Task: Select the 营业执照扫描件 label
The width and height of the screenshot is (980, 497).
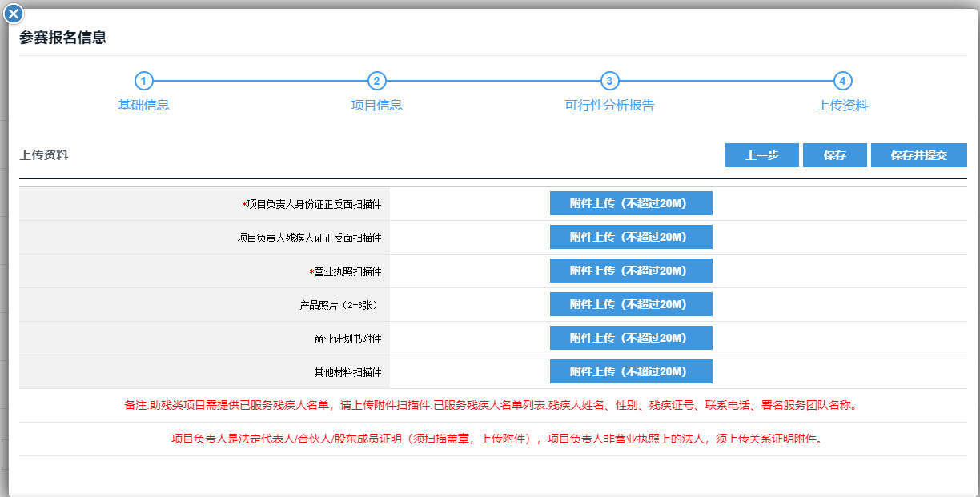Action: click(x=346, y=271)
